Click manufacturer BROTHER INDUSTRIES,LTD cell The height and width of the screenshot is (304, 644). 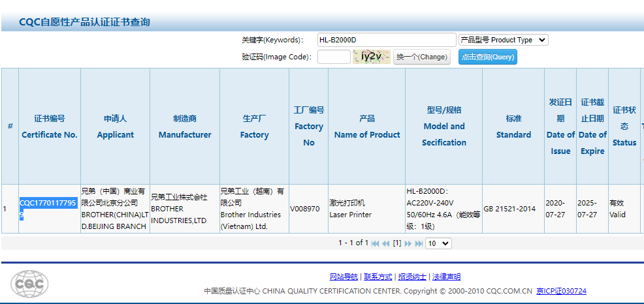185,209
